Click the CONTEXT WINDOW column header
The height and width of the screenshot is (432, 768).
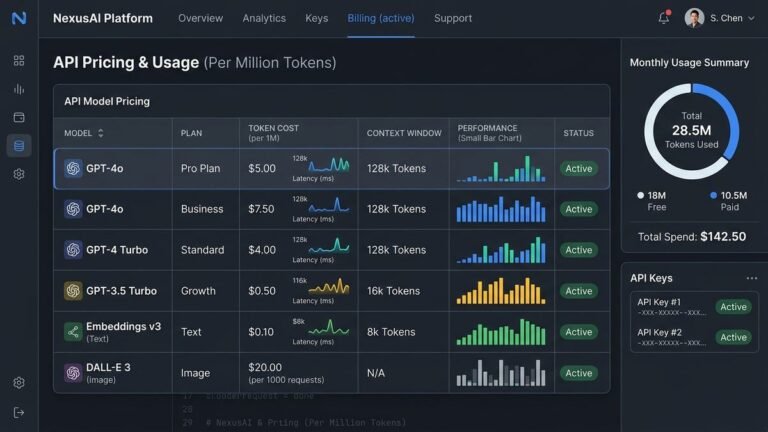tap(404, 133)
